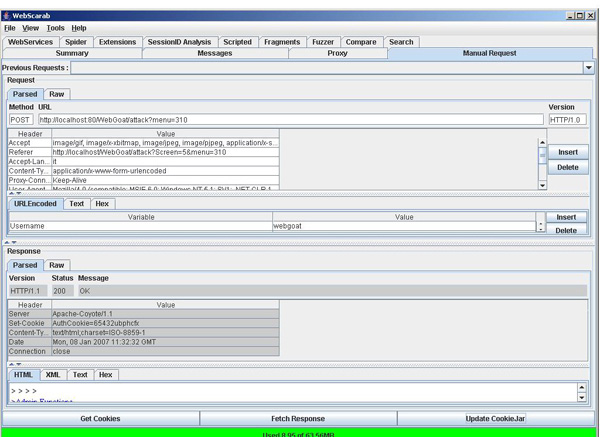The image size is (600, 437).
Task: Open the Compare tab
Action: 361,42
